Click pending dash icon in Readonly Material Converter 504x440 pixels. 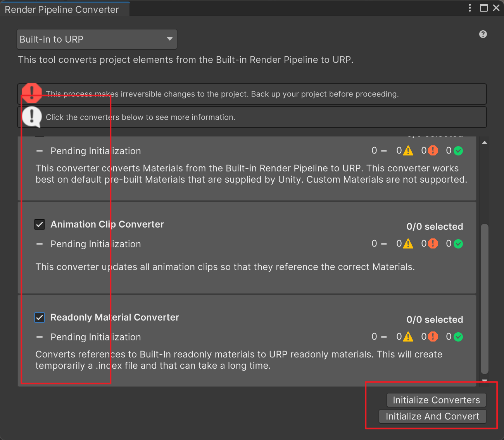click(x=39, y=337)
